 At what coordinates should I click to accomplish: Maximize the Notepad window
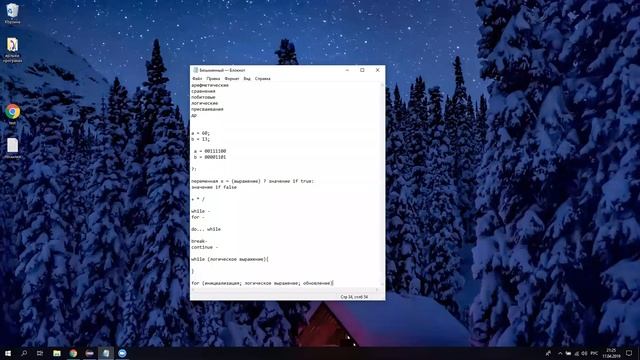[x=362, y=70]
